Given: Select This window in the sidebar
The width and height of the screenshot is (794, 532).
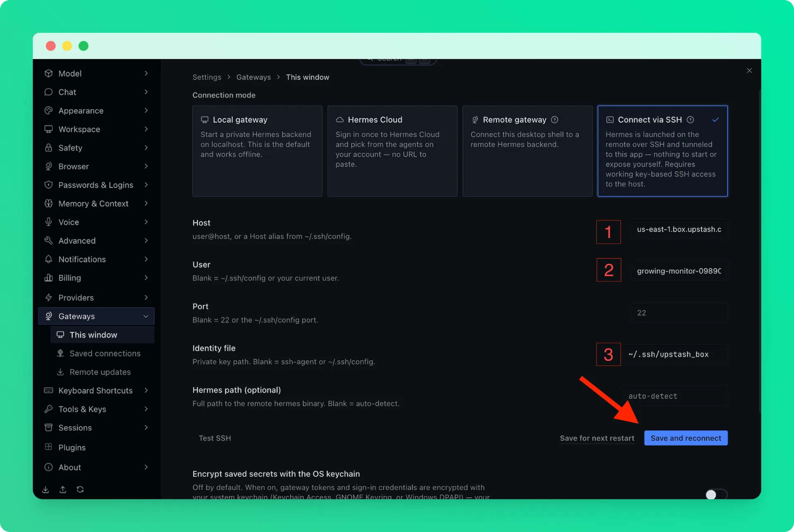Looking at the screenshot, I should point(102,335).
